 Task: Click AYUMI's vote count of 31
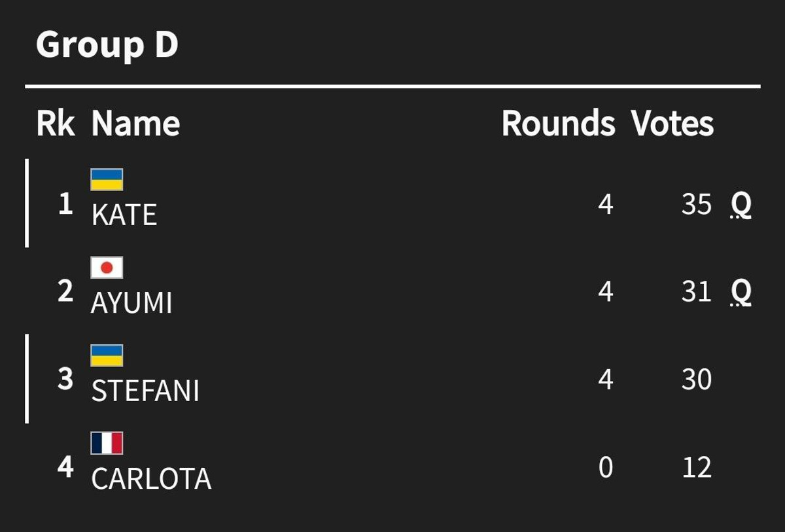point(696,292)
